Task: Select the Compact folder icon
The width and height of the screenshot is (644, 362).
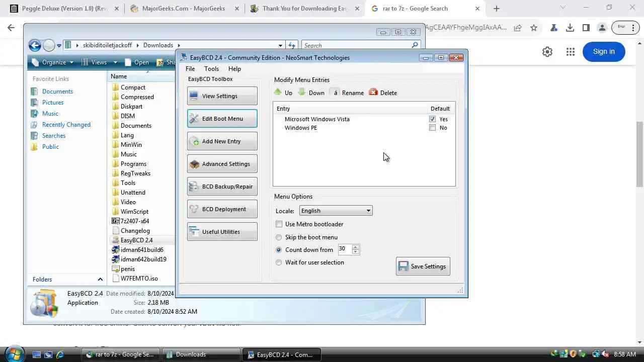Action: 115,87
